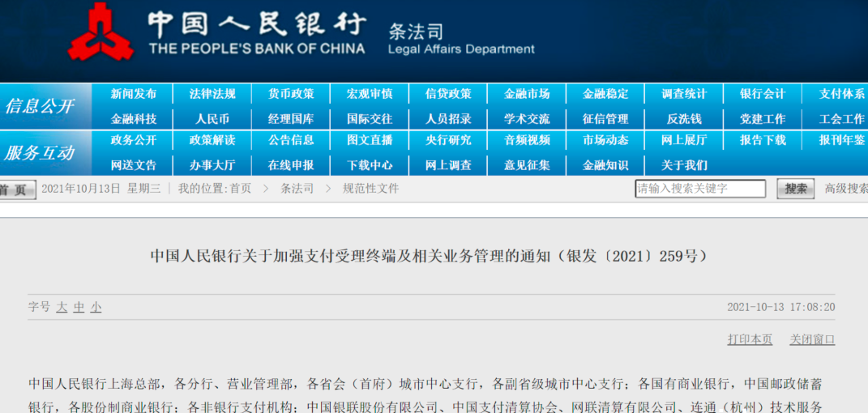Open 法律法规 menu item

(212, 94)
